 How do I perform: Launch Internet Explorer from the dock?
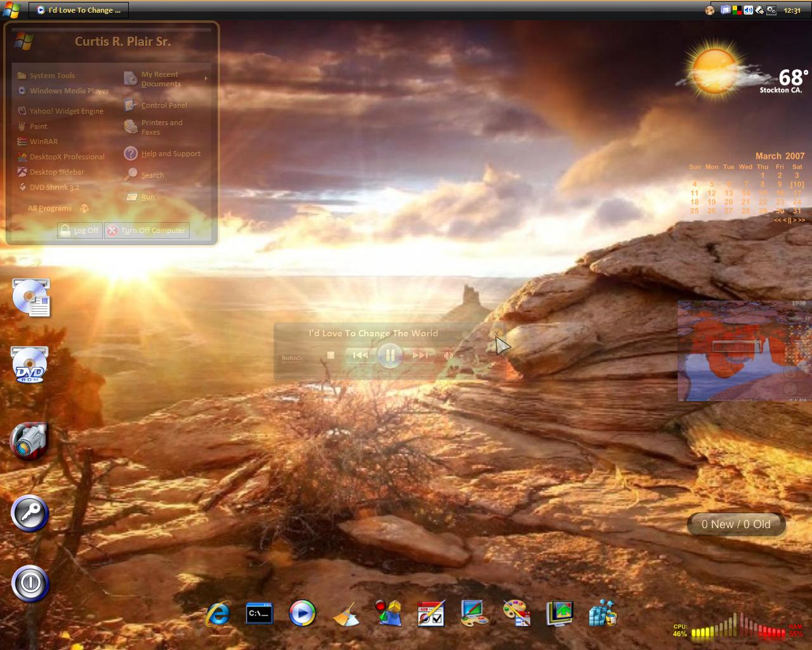218,613
